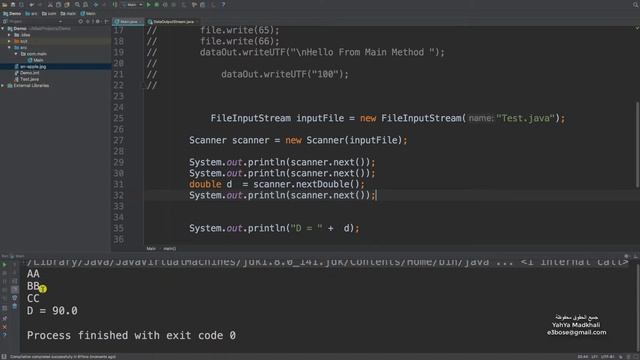
Task: Click the Copy toolbar icon
Action: click(58, 4)
